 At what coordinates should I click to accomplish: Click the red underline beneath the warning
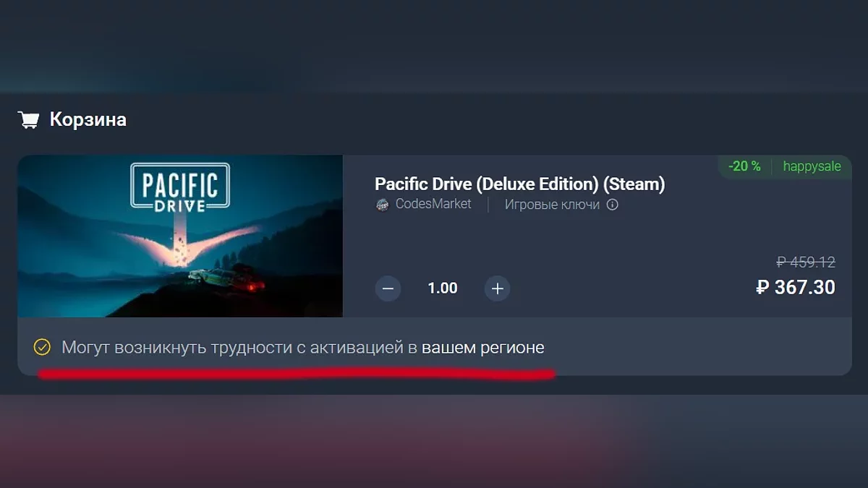[297, 374]
